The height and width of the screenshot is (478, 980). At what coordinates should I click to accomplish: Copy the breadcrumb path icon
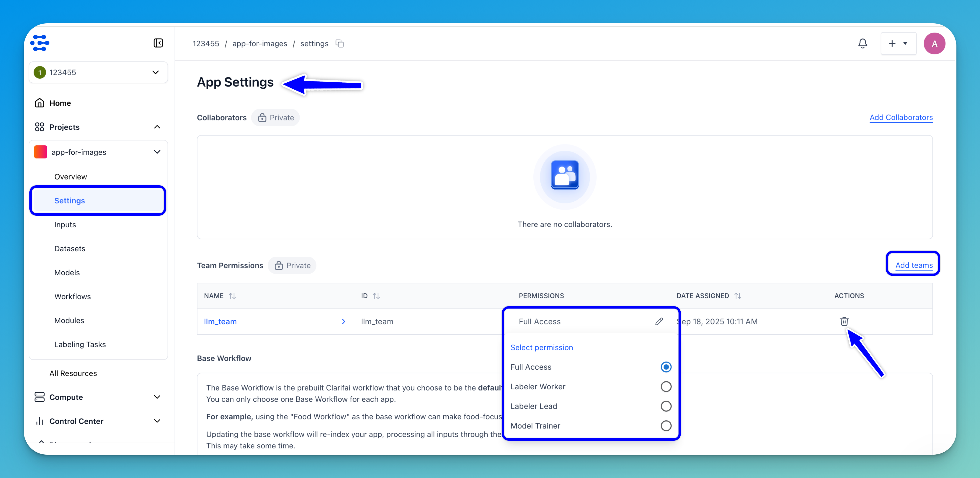point(339,43)
